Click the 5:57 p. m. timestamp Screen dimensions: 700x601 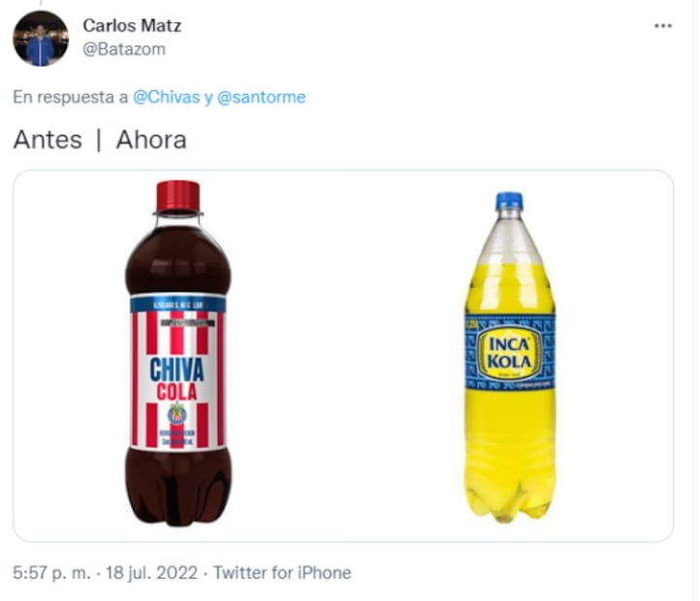tap(51, 573)
